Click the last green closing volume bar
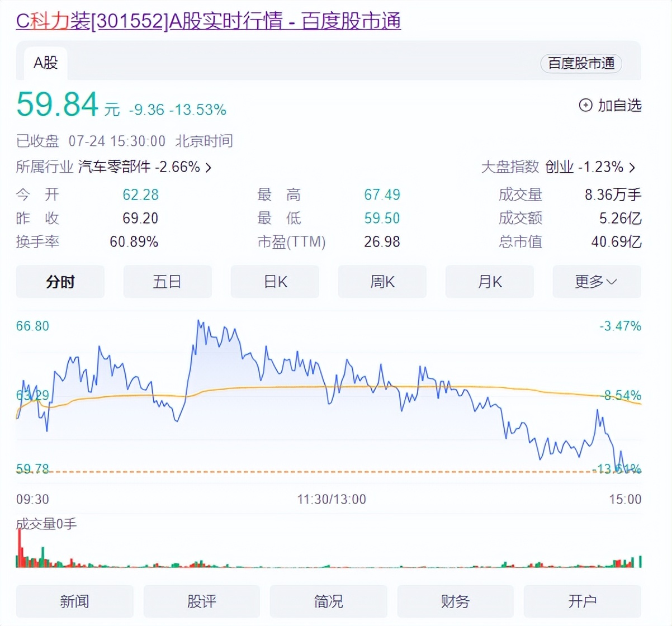 pyautogui.click(x=640, y=561)
